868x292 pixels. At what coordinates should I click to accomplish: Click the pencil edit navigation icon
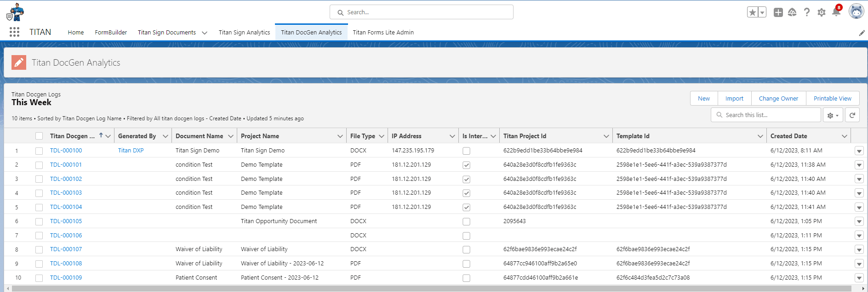point(862,33)
